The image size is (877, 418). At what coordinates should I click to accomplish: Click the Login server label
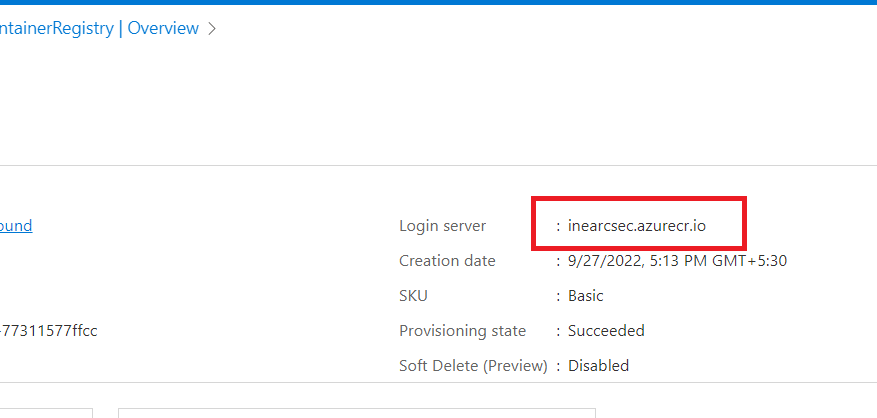tap(442, 226)
